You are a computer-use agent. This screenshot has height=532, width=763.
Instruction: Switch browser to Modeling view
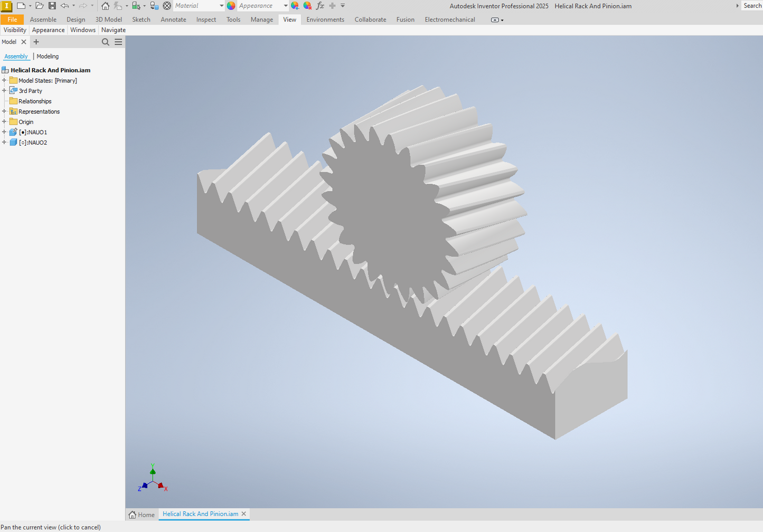48,56
